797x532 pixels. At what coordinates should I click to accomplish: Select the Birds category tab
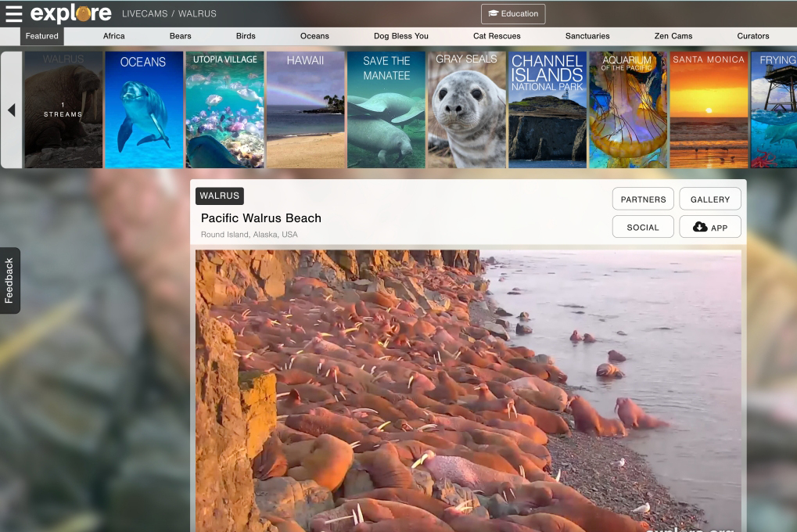tap(246, 36)
